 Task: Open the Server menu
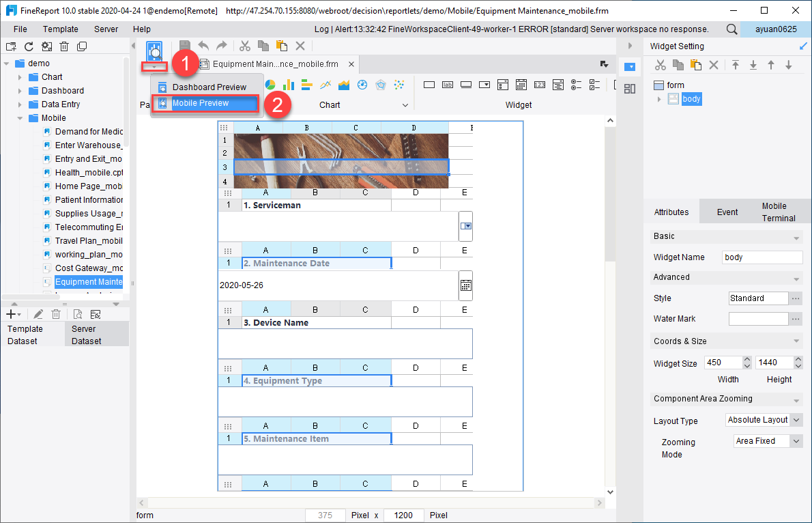click(106, 29)
